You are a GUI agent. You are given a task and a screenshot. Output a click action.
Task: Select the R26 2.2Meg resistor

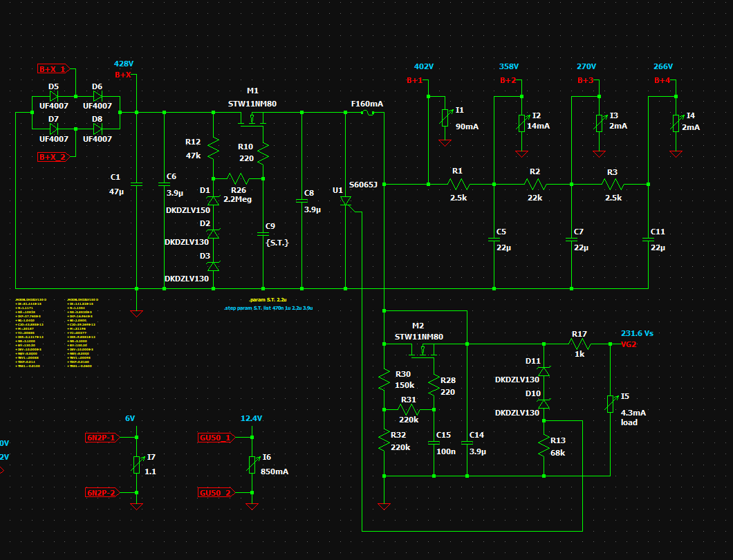tap(239, 178)
